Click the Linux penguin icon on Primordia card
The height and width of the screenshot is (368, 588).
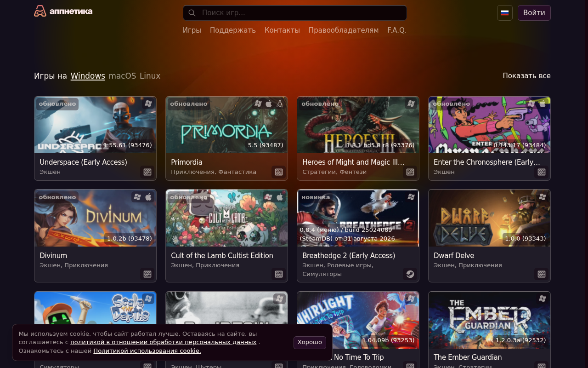(279, 104)
